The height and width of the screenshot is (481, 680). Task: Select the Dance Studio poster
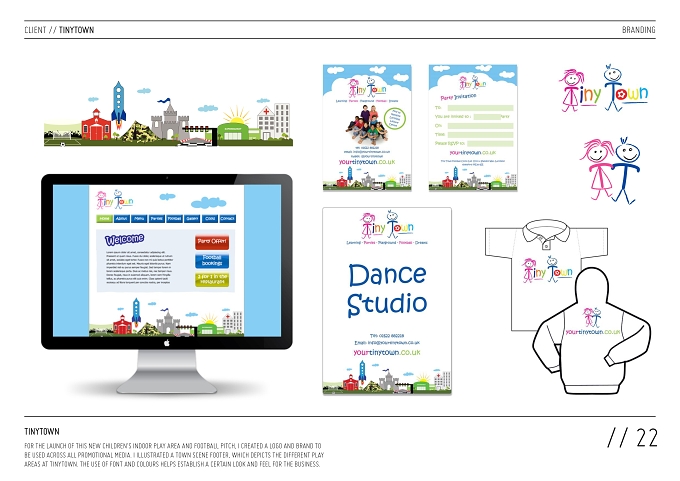click(x=387, y=301)
